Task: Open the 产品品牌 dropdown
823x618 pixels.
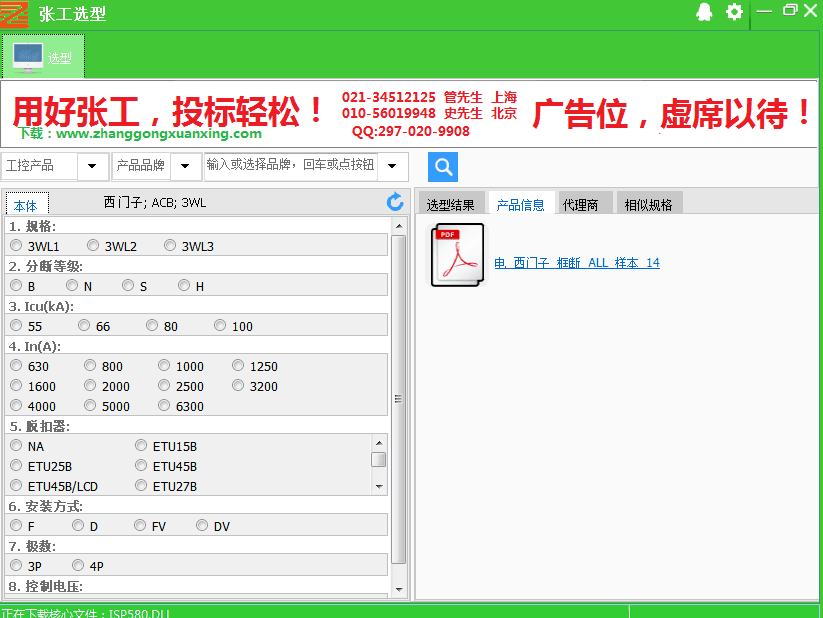Action: 185,166
